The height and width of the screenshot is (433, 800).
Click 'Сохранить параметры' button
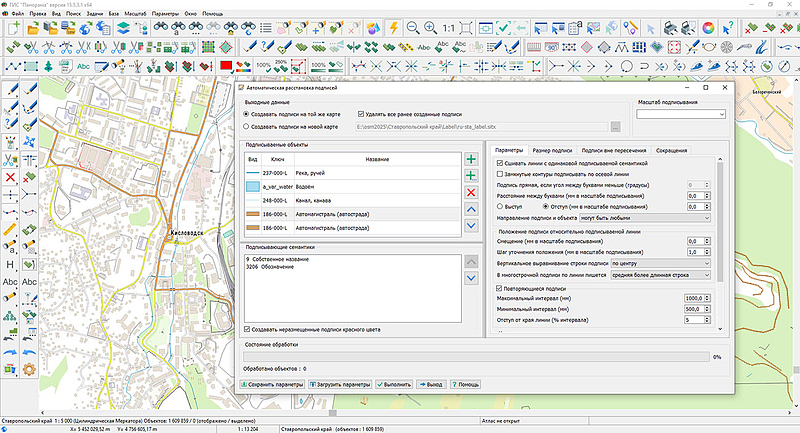[x=273, y=384]
